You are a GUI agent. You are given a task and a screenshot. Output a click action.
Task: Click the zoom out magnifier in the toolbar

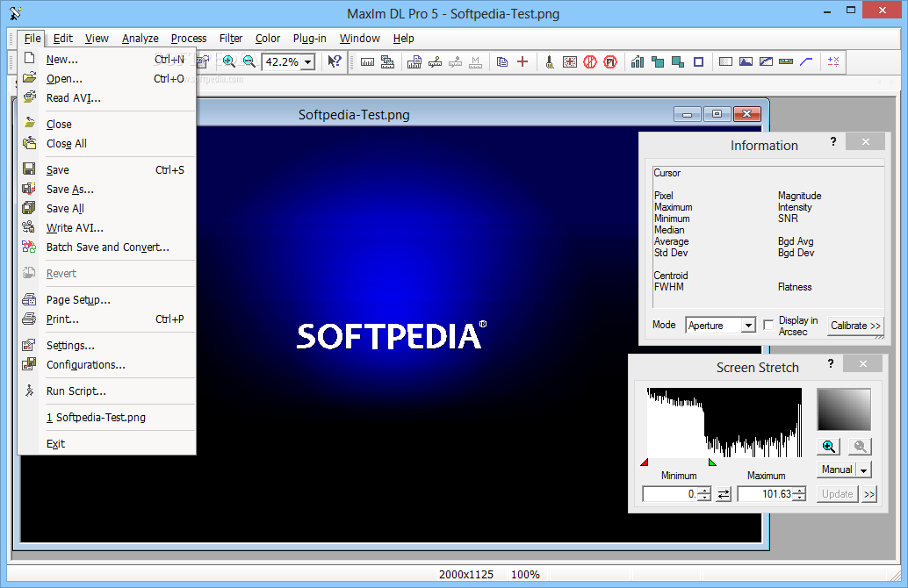249,61
